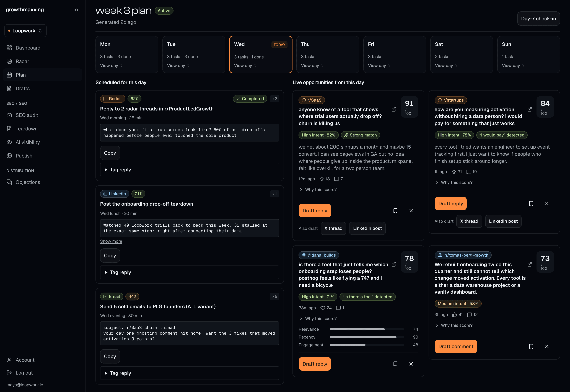Open Publish in sidebar
The image size is (570, 392).
[x=42, y=156]
